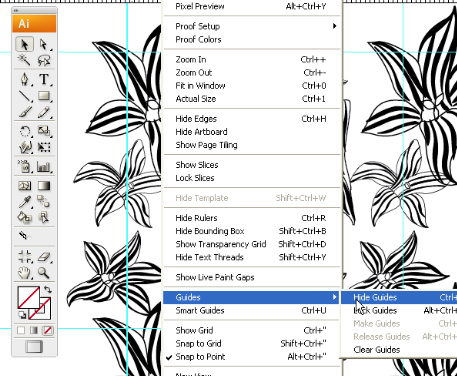Reset to default fill and stroke icon
This screenshot has width=457, height=376.
(x=22, y=315)
